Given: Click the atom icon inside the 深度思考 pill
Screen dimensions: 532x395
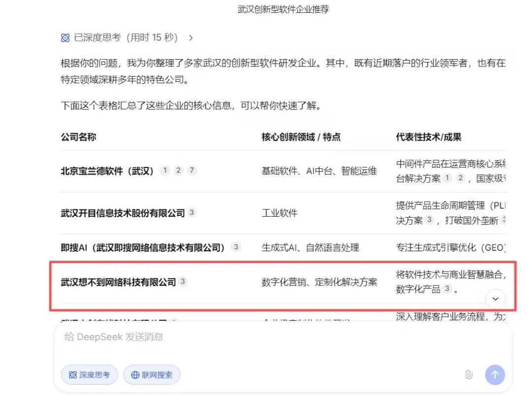Looking at the screenshot, I should click(x=72, y=375).
